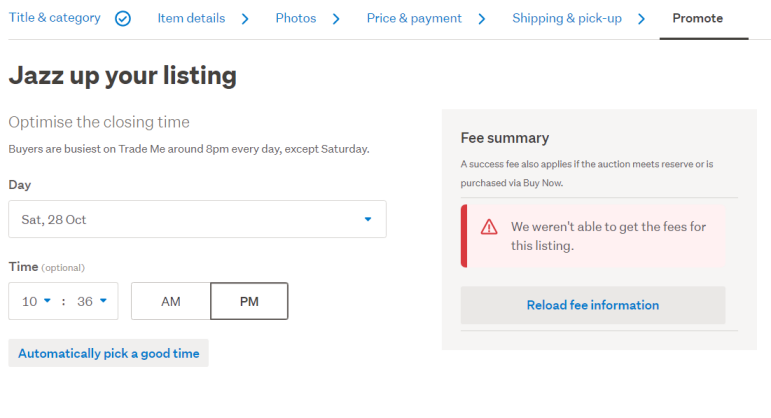Open the Photos step
This screenshot has width=771, height=418.
coord(295,18)
